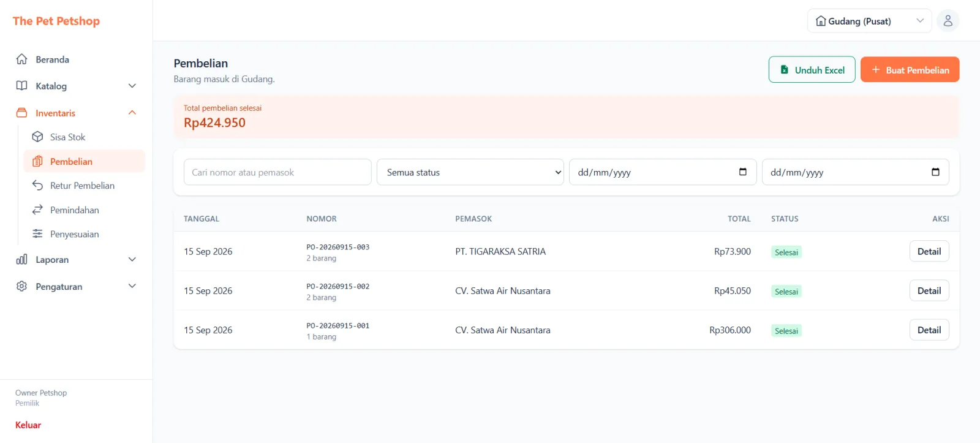The height and width of the screenshot is (443, 980).
Task: Click order number PO-20260915-001
Action: click(x=338, y=325)
